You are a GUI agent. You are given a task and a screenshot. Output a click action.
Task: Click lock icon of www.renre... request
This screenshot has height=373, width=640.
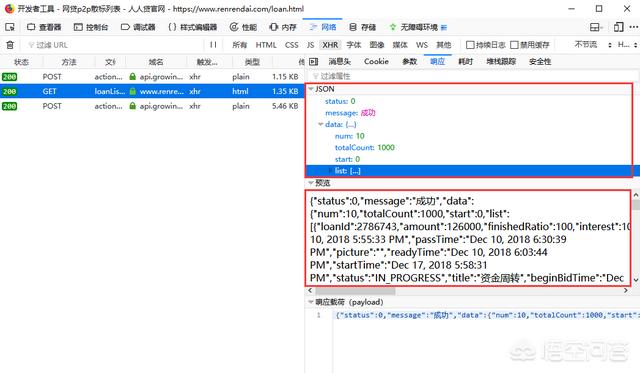point(132,91)
